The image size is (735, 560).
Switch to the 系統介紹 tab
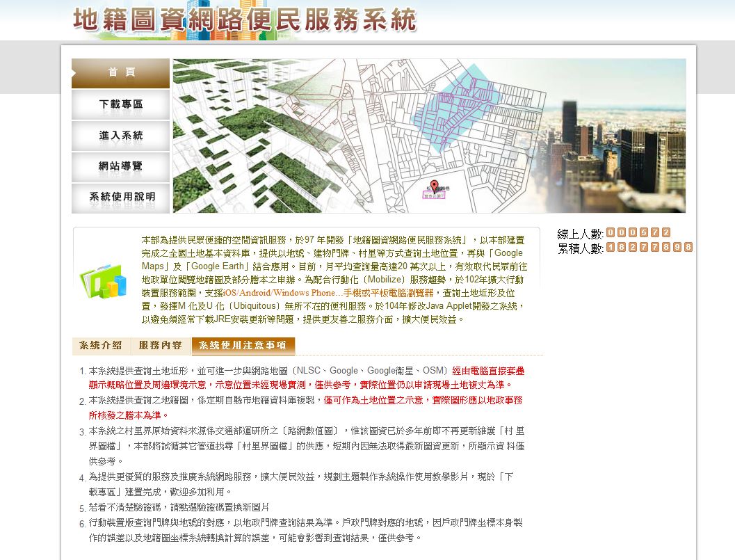click(x=102, y=346)
